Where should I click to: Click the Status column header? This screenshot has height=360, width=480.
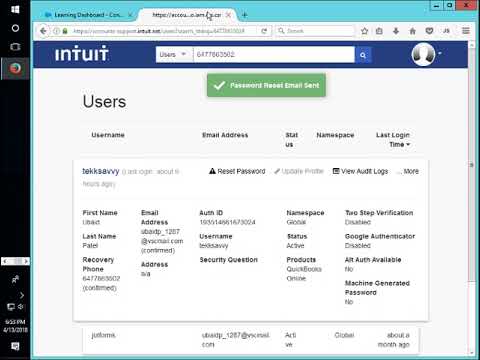(x=291, y=140)
